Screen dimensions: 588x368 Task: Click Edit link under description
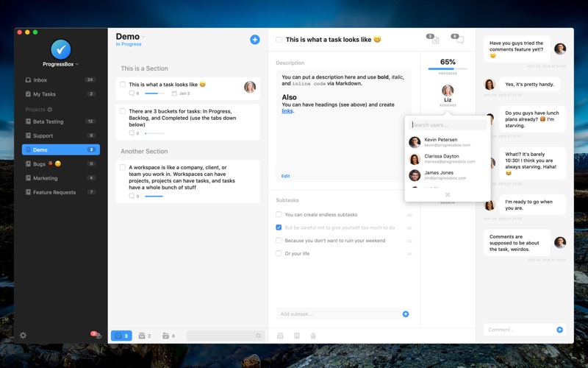click(x=285, y=176)
